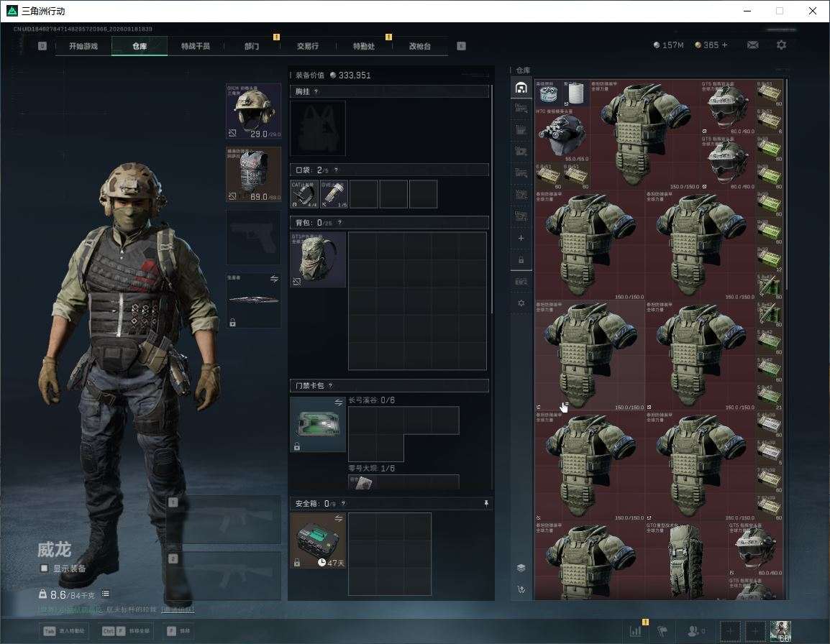Image resolution: width=830 pixels, height=644 pixels.
Task: Click the plus beside 365 currency
Action: coord(725,45)
